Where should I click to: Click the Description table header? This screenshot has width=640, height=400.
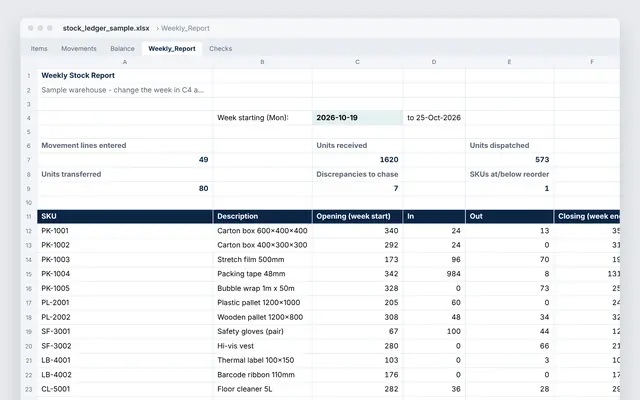[x=262, y=216]
